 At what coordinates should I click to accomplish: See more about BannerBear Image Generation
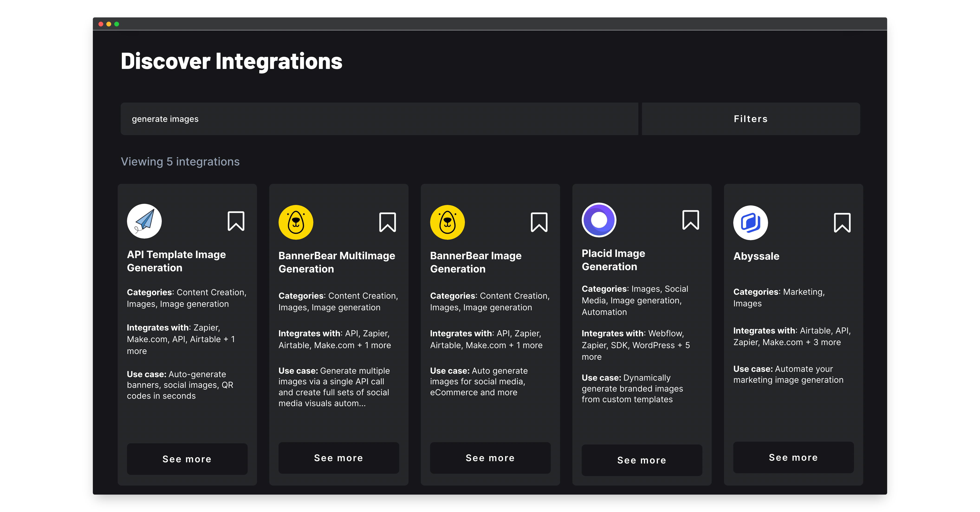tap(490, 458)
